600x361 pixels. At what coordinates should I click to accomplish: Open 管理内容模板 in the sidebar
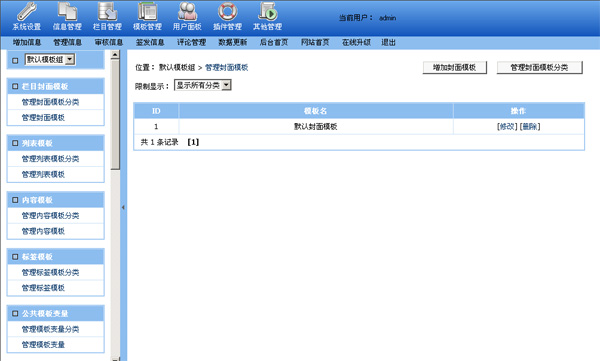(43, 231)
